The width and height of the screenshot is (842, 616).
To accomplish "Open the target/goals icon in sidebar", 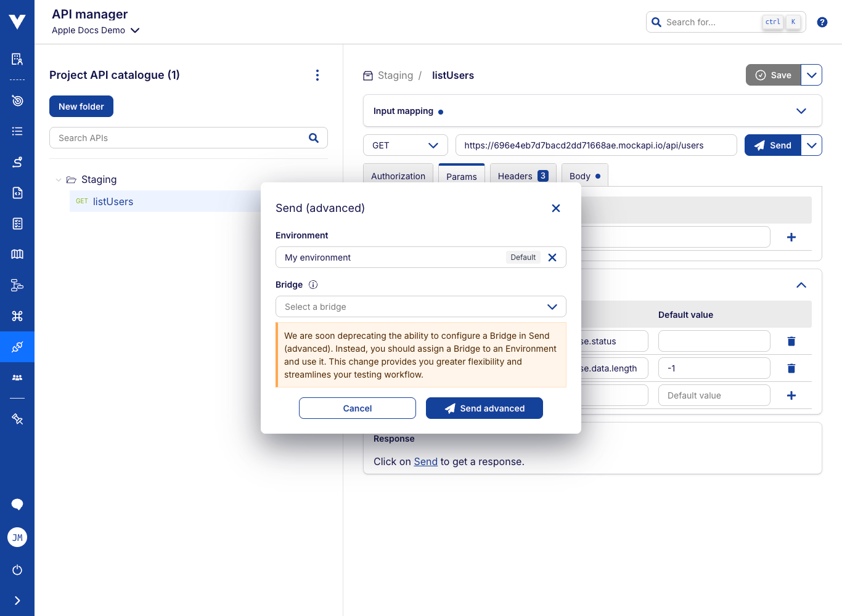I will (17, 100).
